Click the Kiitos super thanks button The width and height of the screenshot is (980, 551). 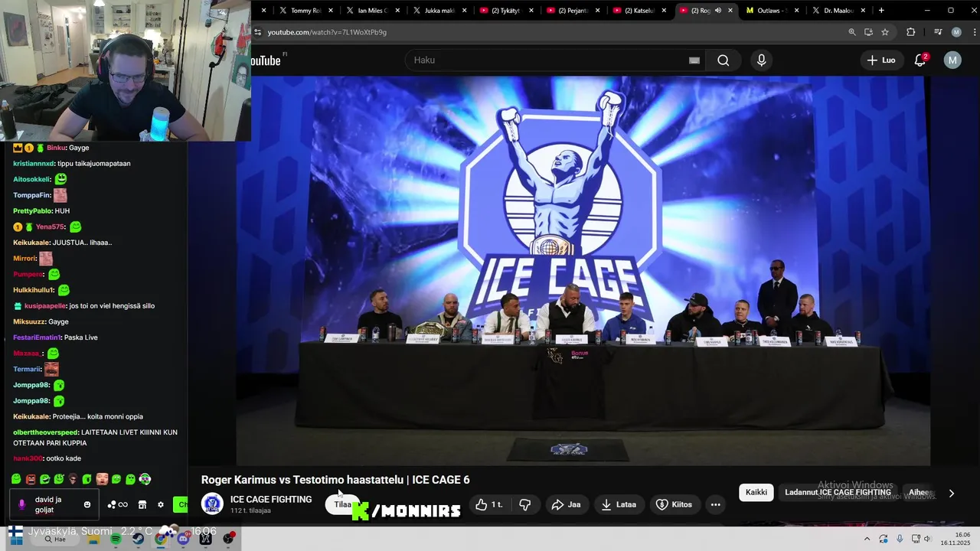coord(675,504)
